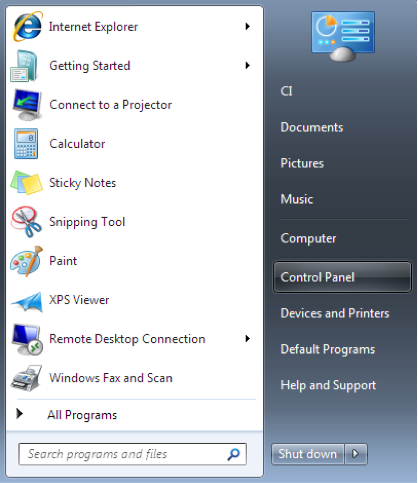Open the Shut down options arrow
This screenshot has height=483, width=418.
point(356,454)
